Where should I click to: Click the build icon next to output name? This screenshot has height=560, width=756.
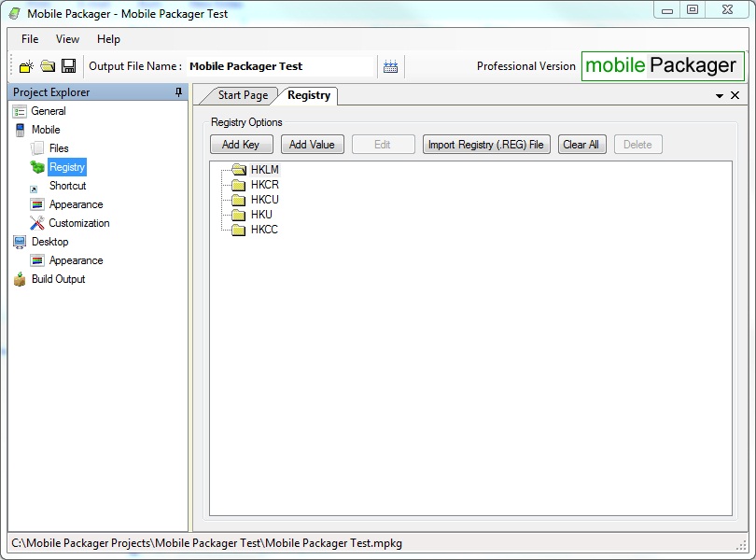pos(390,66)
